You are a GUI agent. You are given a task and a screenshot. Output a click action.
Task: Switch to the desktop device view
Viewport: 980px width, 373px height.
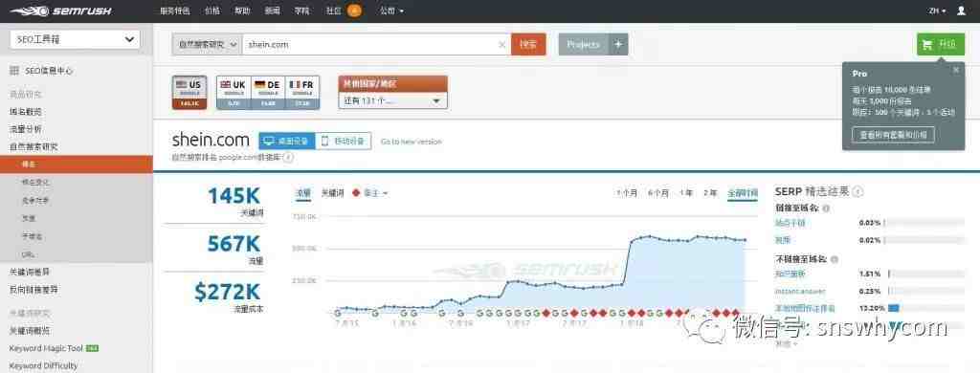click(287, 142)
